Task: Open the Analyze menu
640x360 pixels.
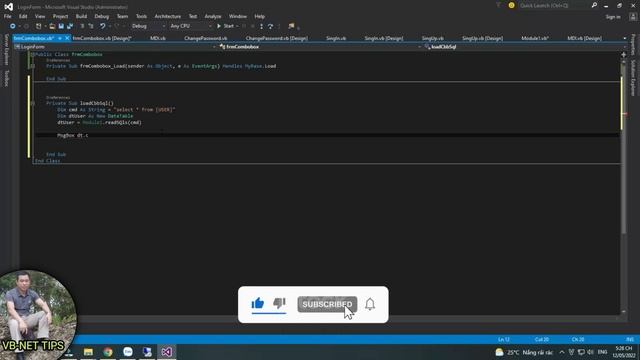Action: [213, 16]
